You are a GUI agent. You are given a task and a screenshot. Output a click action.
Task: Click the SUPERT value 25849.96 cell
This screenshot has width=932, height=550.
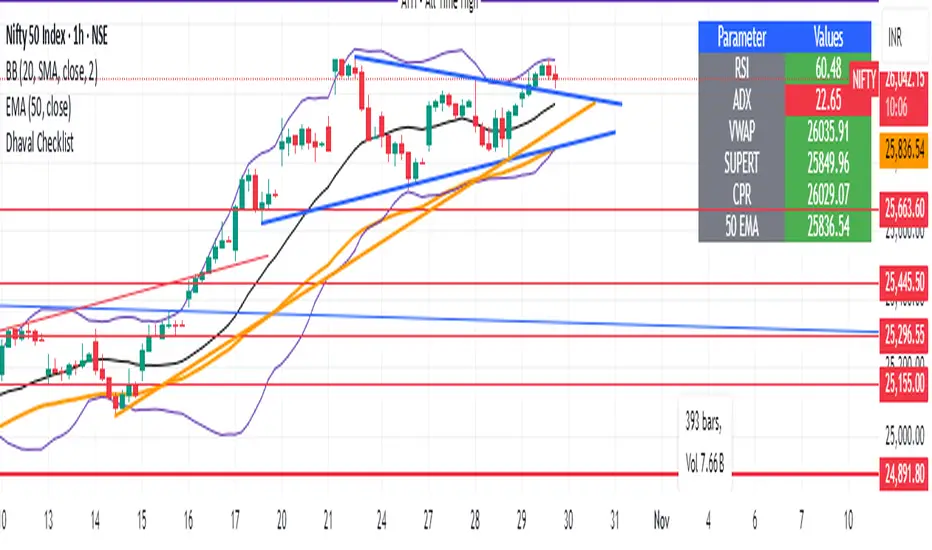(x=828, y=163)
